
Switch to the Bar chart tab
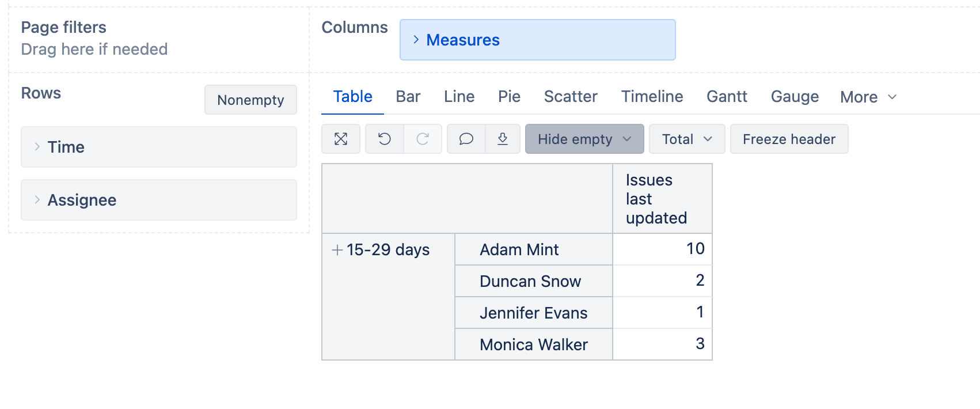coord(408,97)
